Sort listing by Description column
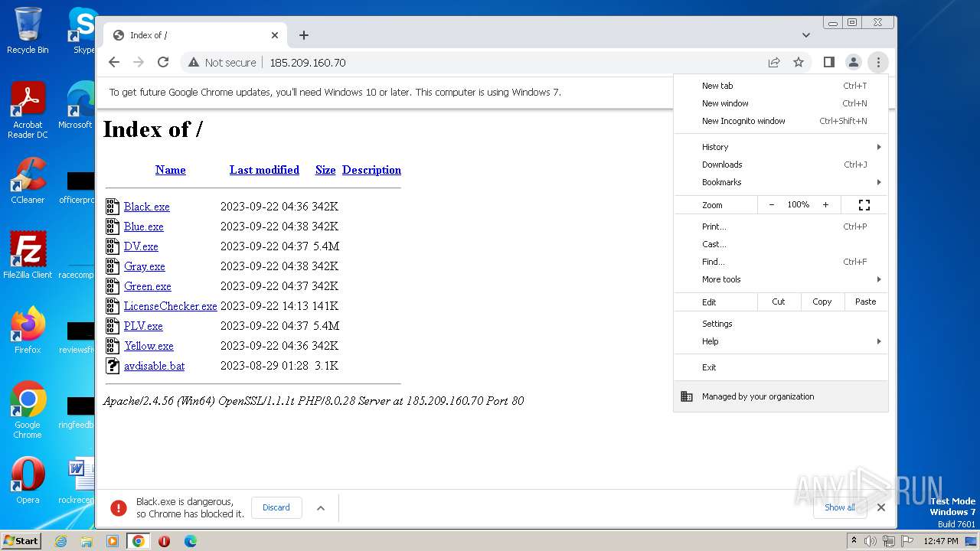 (x=371, y=170)
